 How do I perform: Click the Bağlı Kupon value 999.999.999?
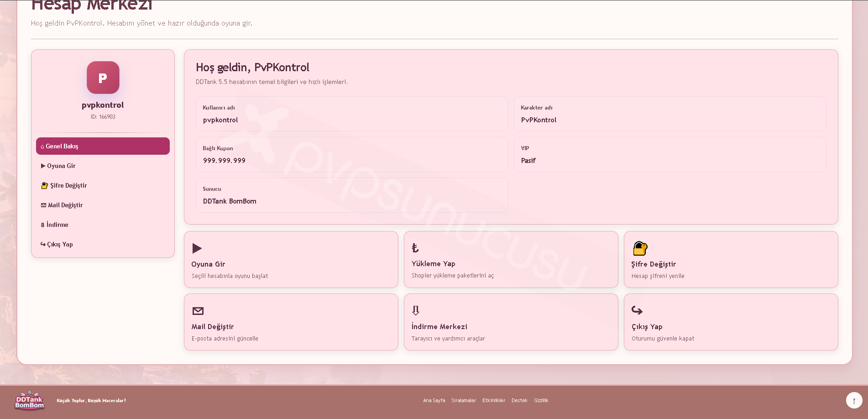224,161
